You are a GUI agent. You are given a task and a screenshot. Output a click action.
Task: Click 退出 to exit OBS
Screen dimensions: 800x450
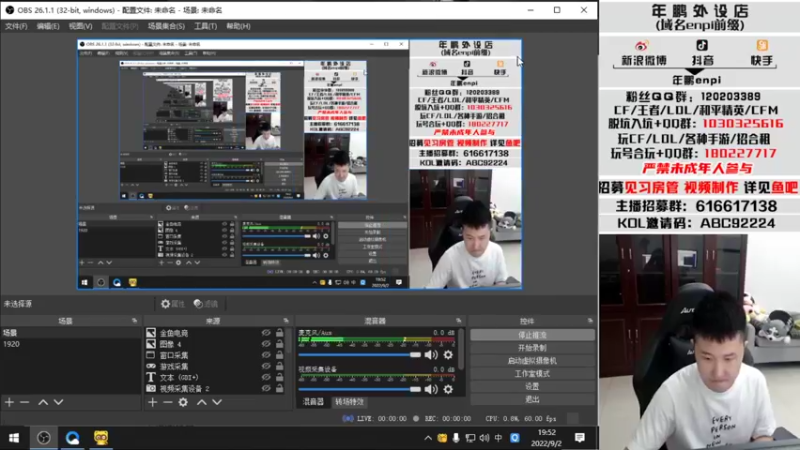pos(532,399)
